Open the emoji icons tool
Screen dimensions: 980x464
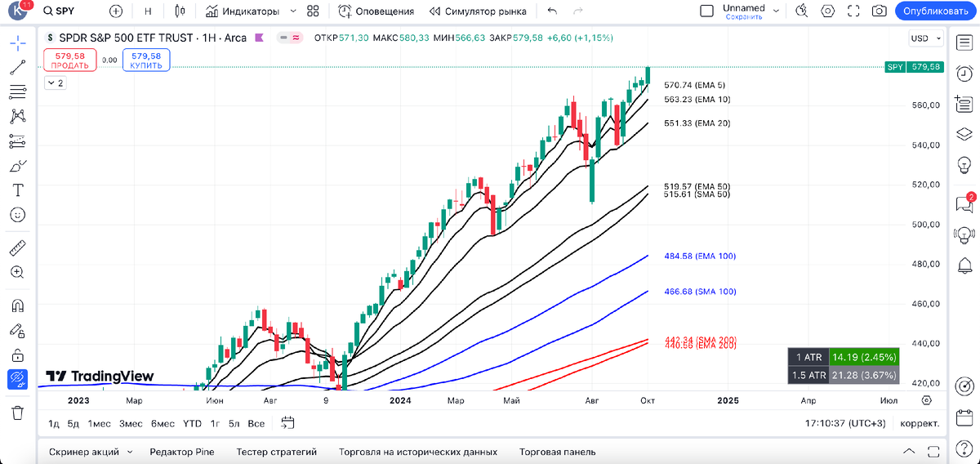[17, 215]
